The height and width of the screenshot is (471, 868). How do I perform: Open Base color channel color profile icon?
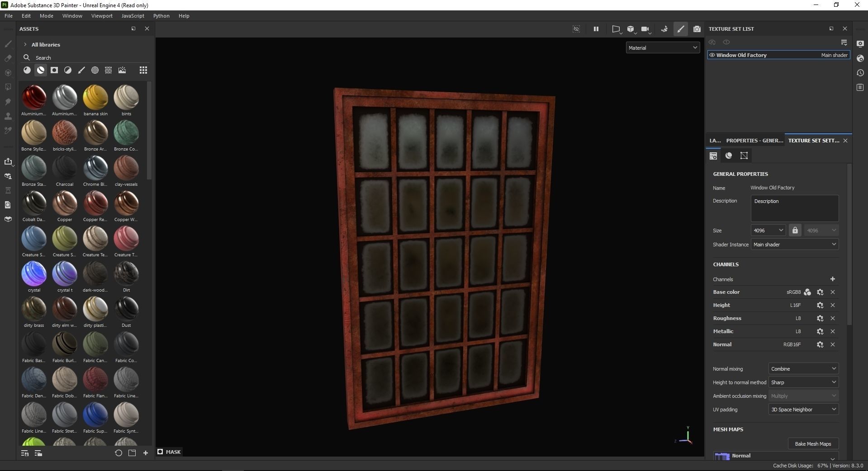(x=807, y=292)
